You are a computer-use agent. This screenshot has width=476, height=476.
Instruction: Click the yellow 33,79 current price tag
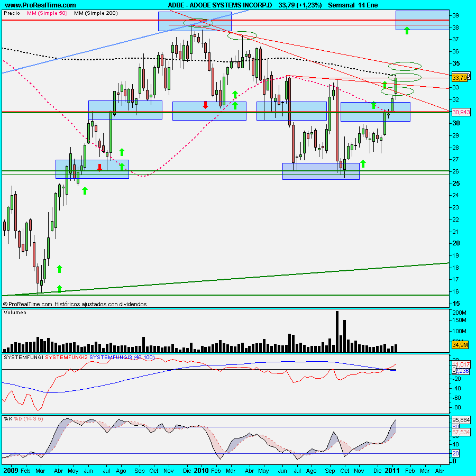460,78
